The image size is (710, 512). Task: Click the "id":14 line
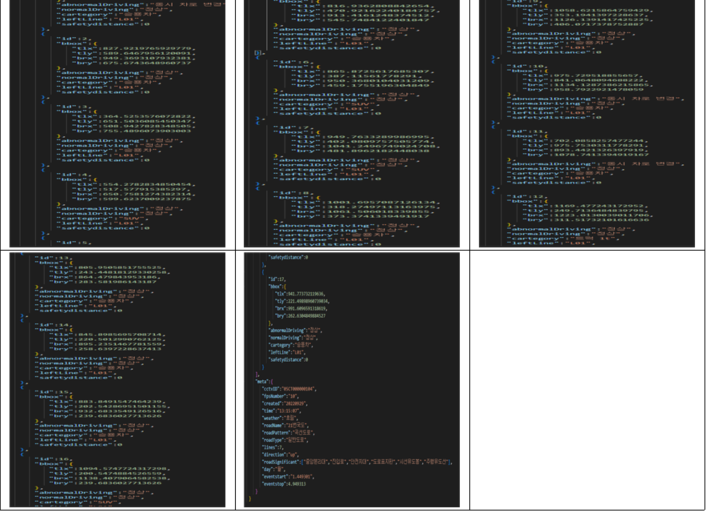tap(53, 325)
